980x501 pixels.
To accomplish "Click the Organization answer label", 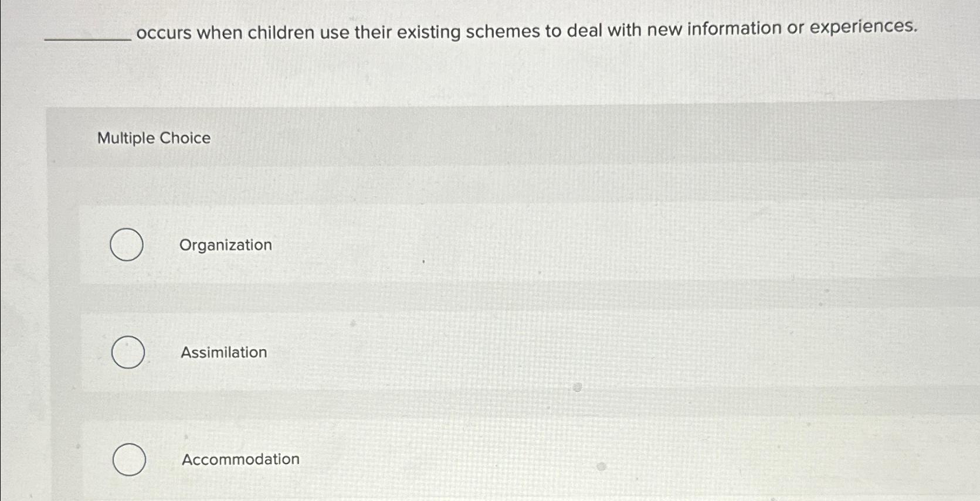I will (x=225, y=245).
